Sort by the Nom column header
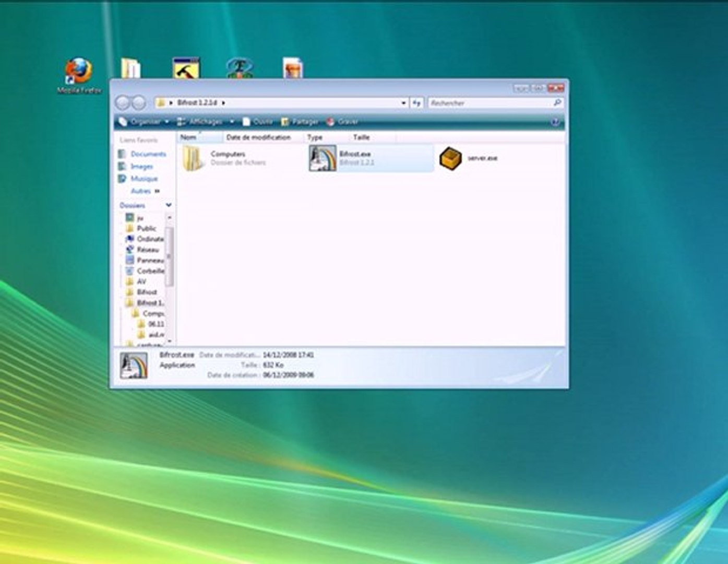728x564 pixels. (x=200, y=137)
